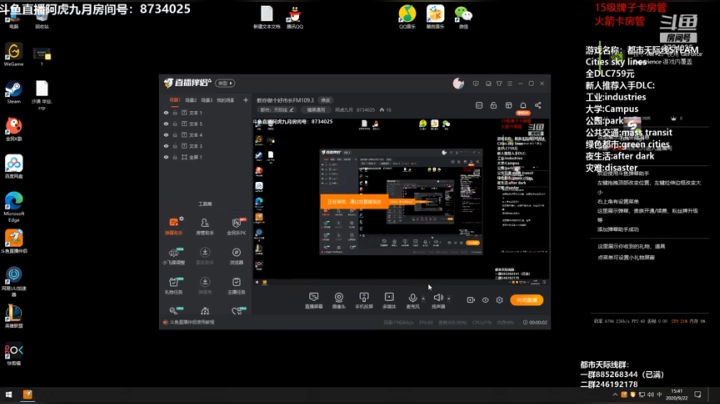Viewport: 720px width, 404px height.
Task: Hide the 文本 1 source layer
Action: click(166, 112)
